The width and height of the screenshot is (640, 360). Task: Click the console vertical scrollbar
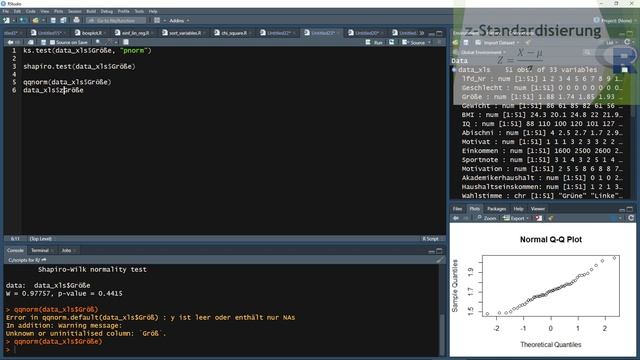[442, 310]
